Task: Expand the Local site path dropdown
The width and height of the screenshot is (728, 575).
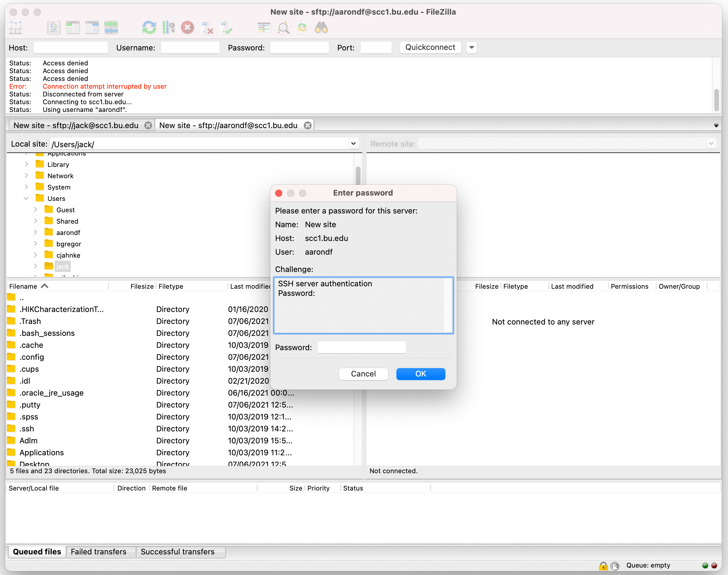Action: [353, 144]
